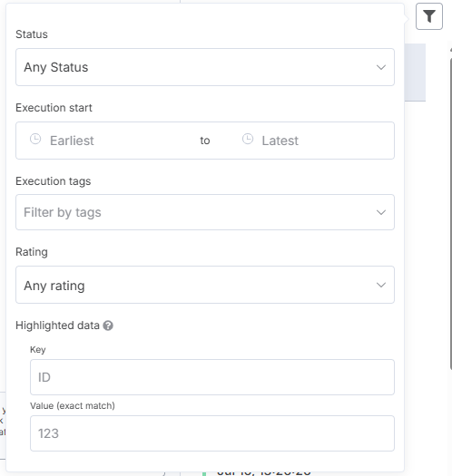The width and height of the screenshot is (452, 476).
Task: Open the Any rating dropdown
Action: [205, 285]
